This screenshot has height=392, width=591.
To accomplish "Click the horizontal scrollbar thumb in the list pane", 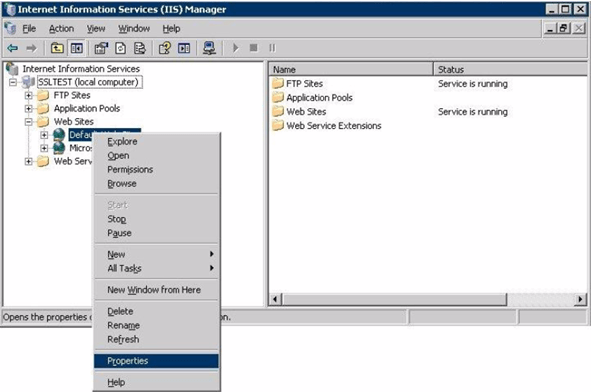I will [395, 299].
